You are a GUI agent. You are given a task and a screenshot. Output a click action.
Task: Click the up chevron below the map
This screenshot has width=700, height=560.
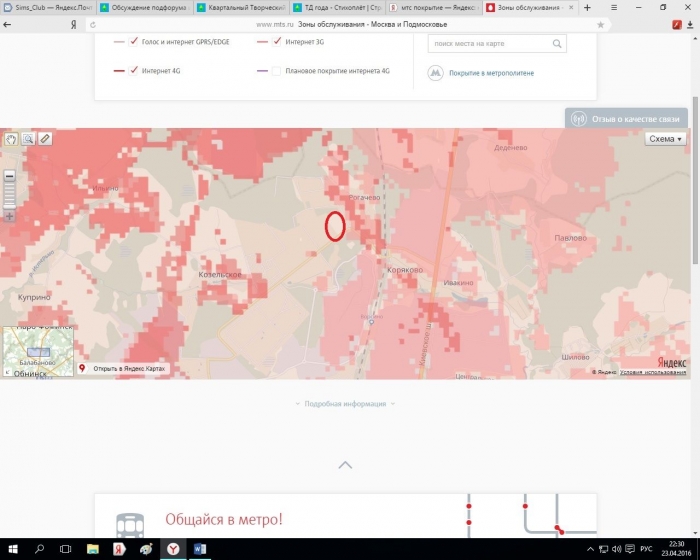coord(345,465)
